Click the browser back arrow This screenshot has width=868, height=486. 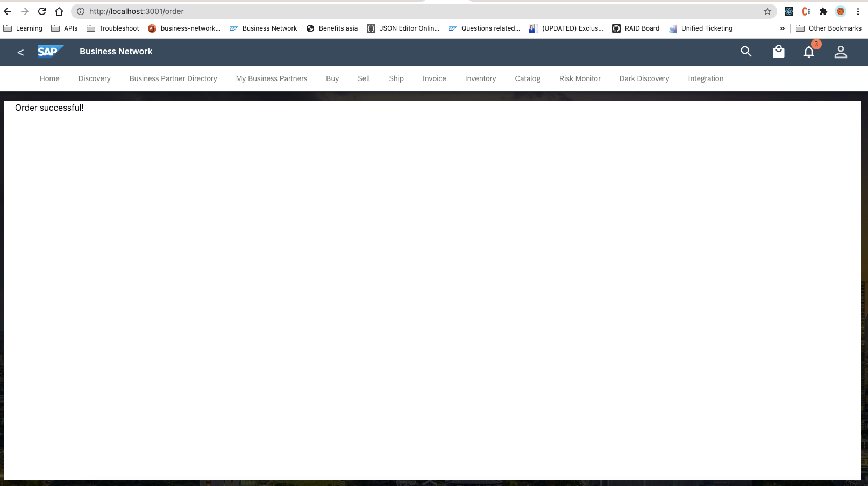point(8,11)
